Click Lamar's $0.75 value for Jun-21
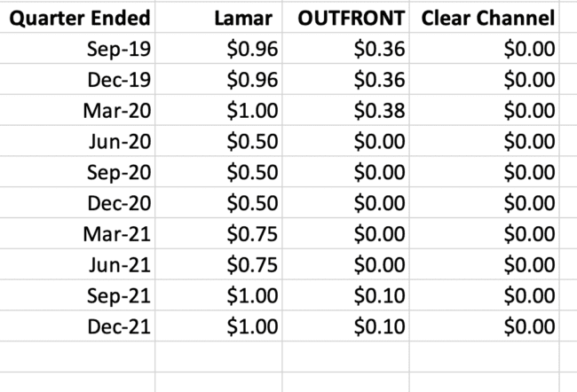The height and width of the screenshot is (392, 577). point(253,264)
